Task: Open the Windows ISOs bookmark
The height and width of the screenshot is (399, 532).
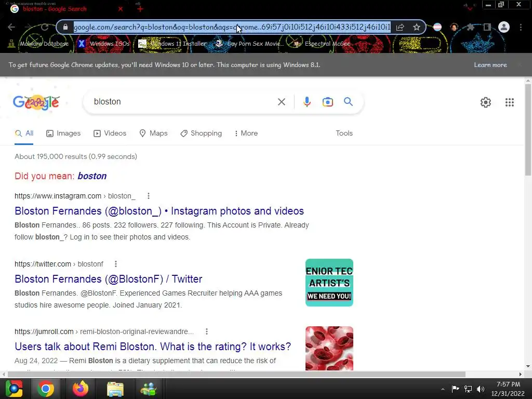Action: click(x=103, y=44)
